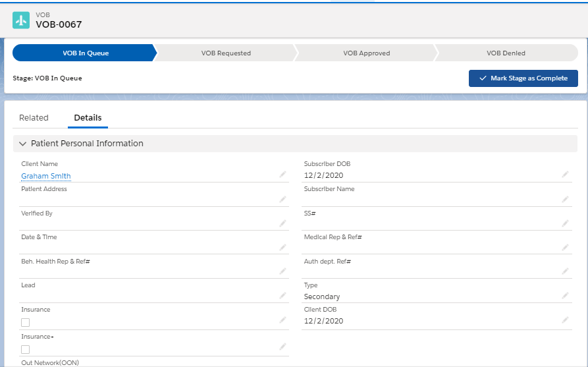Screen dimensions: 588x367
Task: Edit Verified By with pencil icon
Action: [x=282, y=223]
